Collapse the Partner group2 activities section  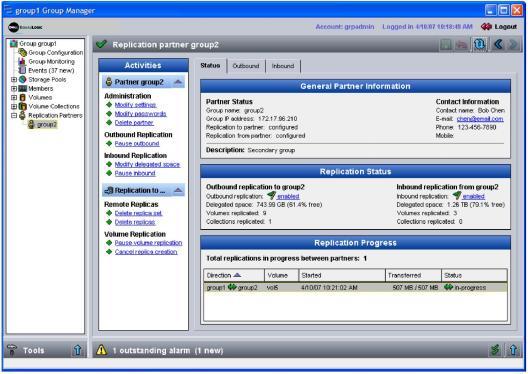pos(178,82)
